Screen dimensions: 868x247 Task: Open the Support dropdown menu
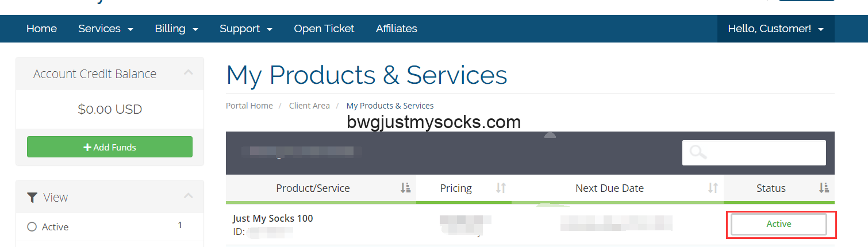[x=245, y=29]
